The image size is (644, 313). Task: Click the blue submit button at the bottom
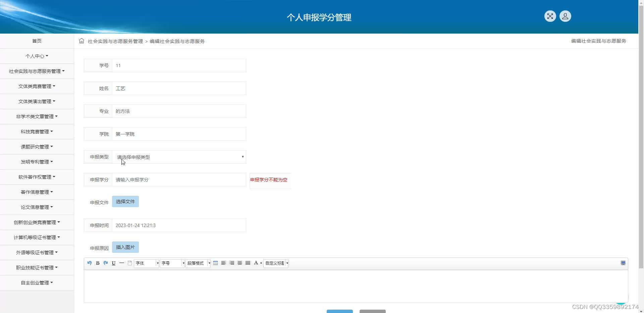pyautogui.click(x=340, y=311)
